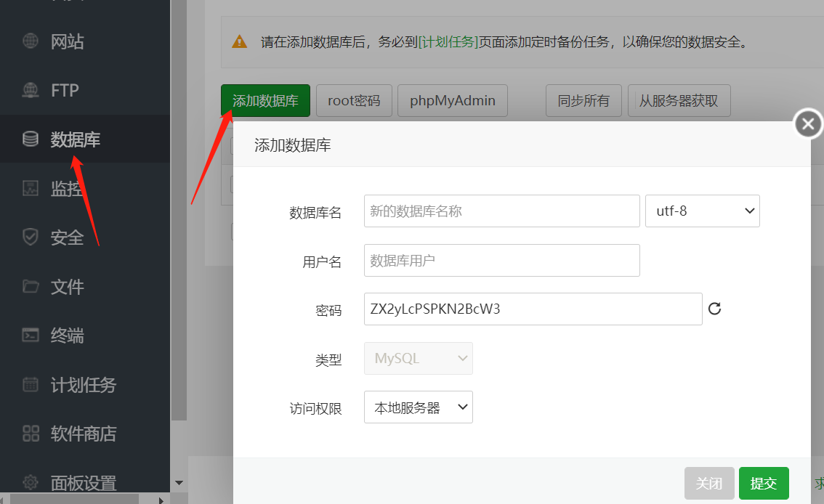This screenshot has height=504, width=824.
Task: Click 从服务器获取 to fetch databases
Action: tap(679, 100)
